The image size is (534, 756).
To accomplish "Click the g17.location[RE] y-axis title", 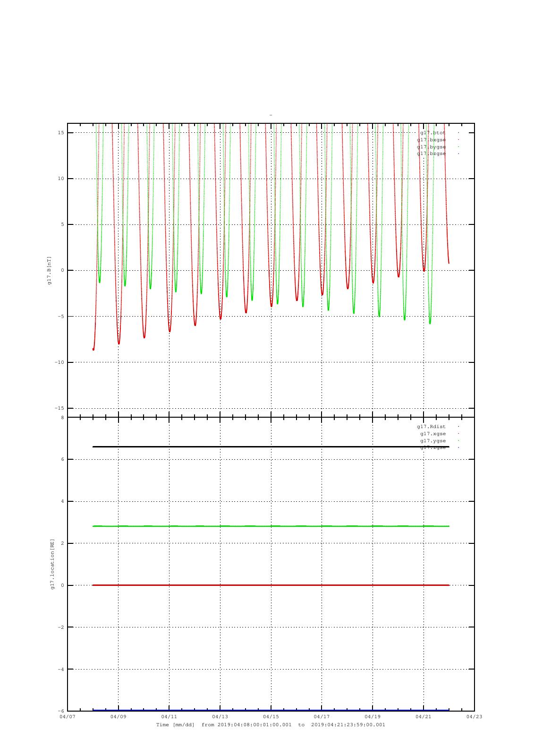I will click(52, 564).
